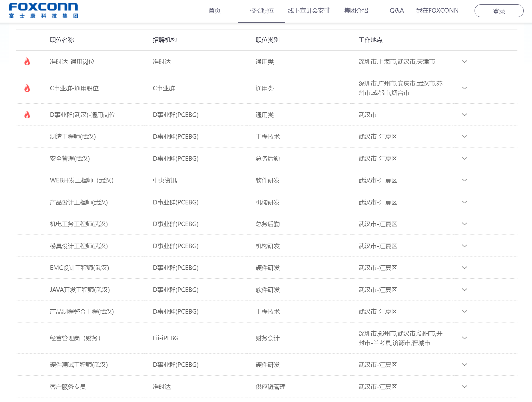Image resolution: width=532 pixels, height=402 pixels.
Task: Expand the D事业群(武汉)-通用岗位 row chevron
Action: click(465, 115)
